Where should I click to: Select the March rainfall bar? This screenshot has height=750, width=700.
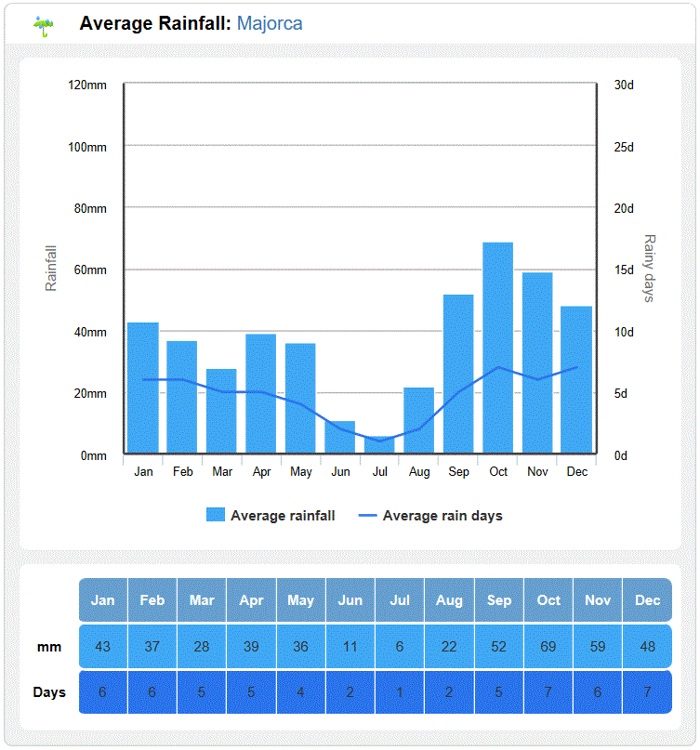click(221, 411)
